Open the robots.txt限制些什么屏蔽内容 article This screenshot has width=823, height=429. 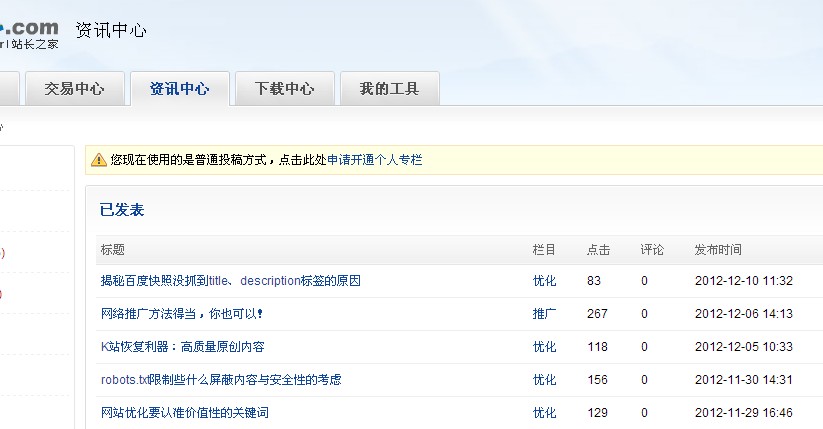(x=220, y=380)
